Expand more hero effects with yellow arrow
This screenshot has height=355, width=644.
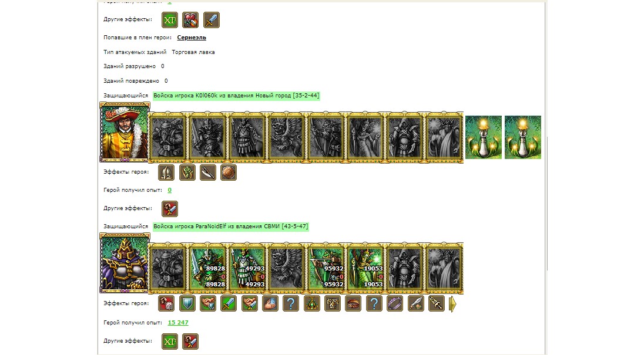pos(452,304)
